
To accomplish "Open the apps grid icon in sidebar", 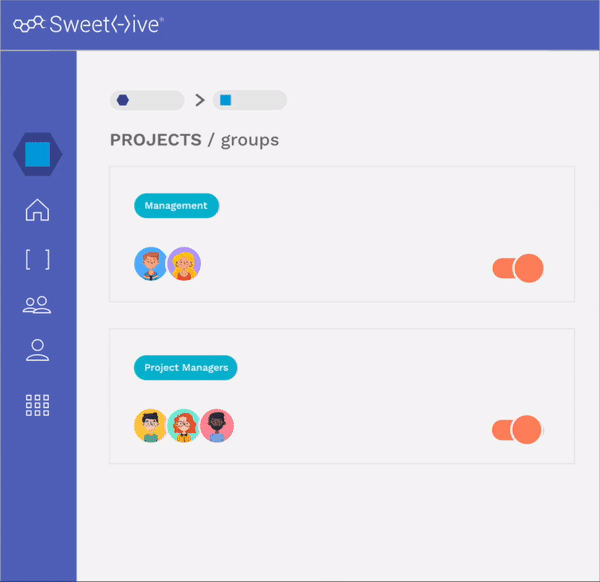I will click(x=38, y=405).
